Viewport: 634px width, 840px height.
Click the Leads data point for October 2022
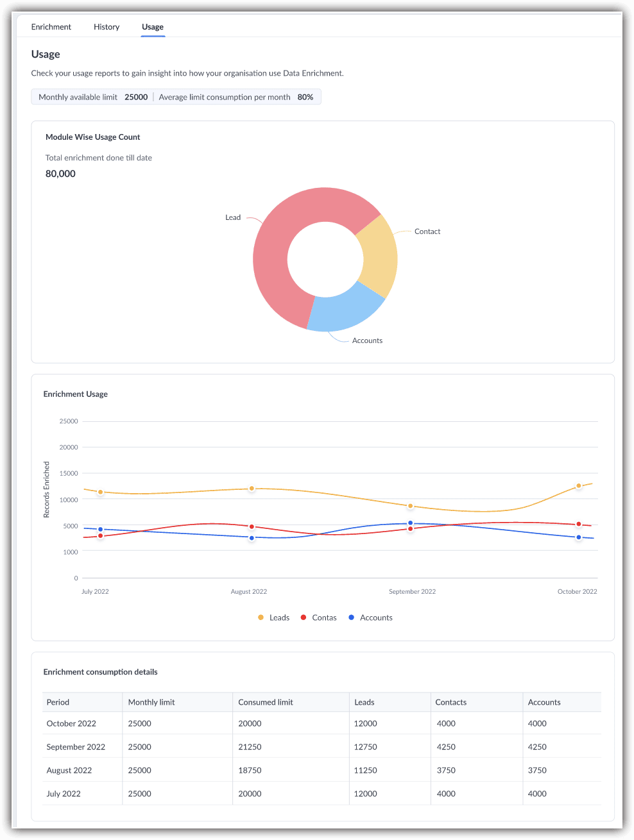point(578,486)
